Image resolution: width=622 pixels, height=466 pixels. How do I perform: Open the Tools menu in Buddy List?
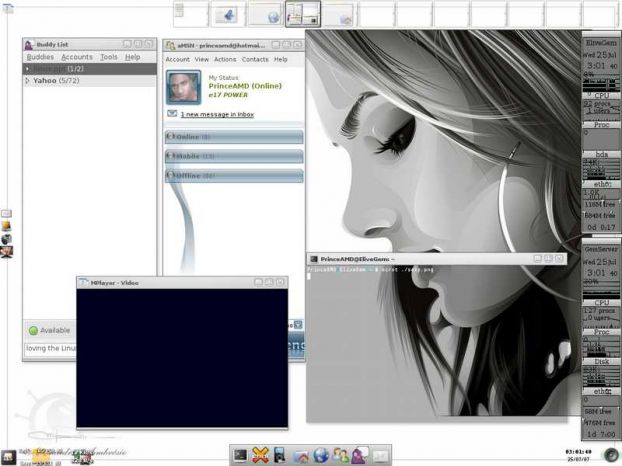(x=109, y=57)
